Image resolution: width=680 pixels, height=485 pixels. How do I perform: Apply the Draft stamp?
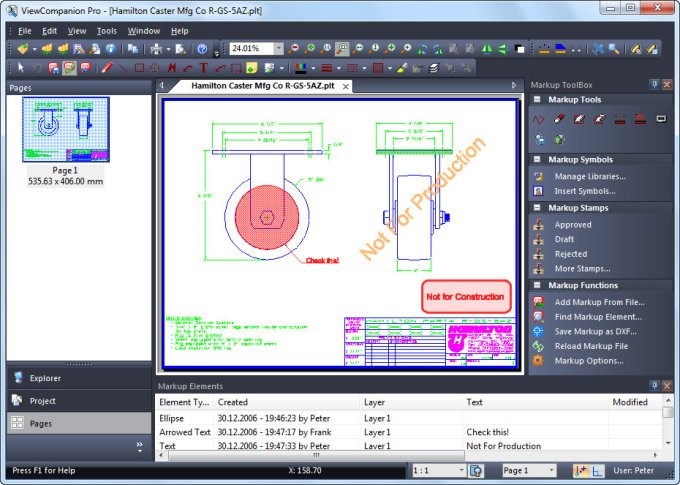click(564, 239)
